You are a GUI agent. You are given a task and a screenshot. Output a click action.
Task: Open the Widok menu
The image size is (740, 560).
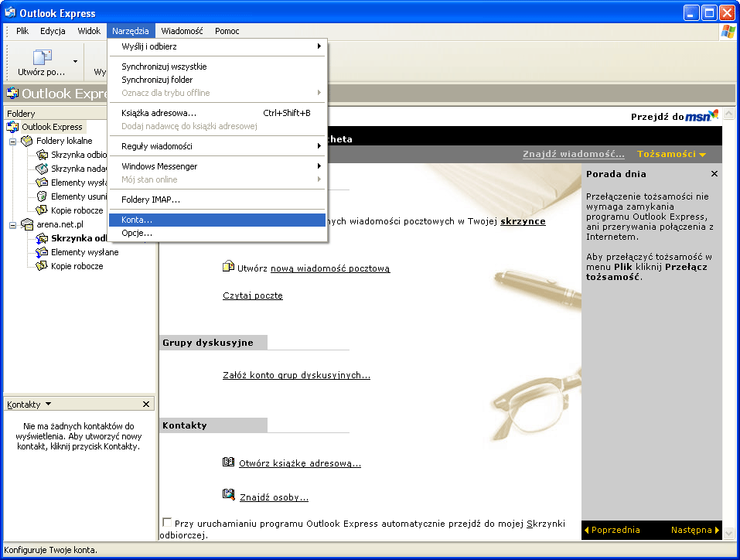tap(89, 31)
